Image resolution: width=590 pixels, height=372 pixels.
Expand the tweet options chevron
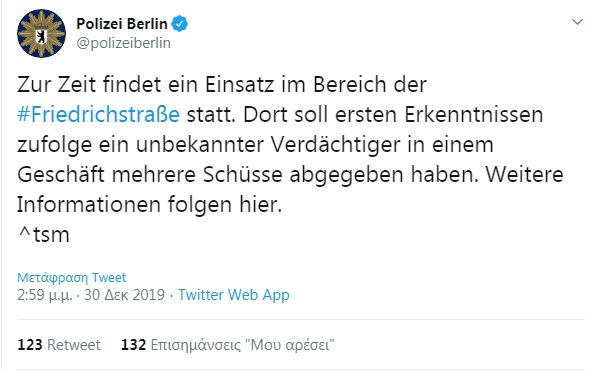click(577, 22)
